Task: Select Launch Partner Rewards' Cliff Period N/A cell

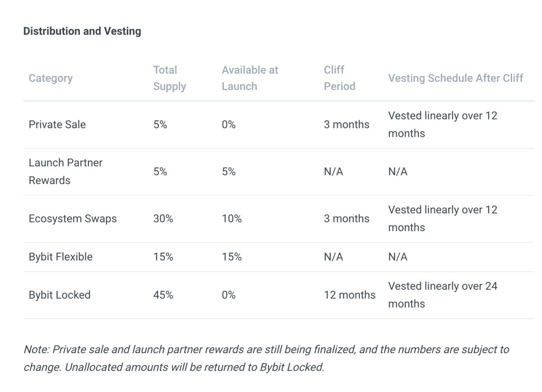Action: (333, 172)
